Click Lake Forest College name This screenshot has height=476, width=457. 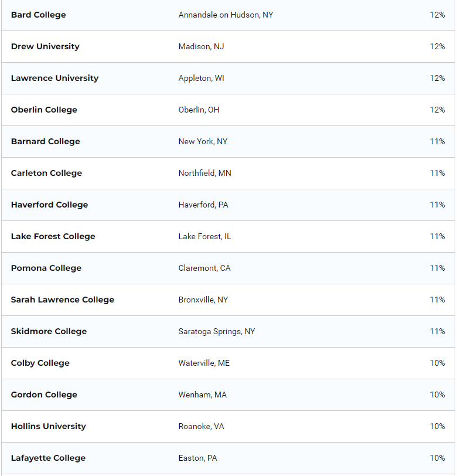tap(53, 236)
